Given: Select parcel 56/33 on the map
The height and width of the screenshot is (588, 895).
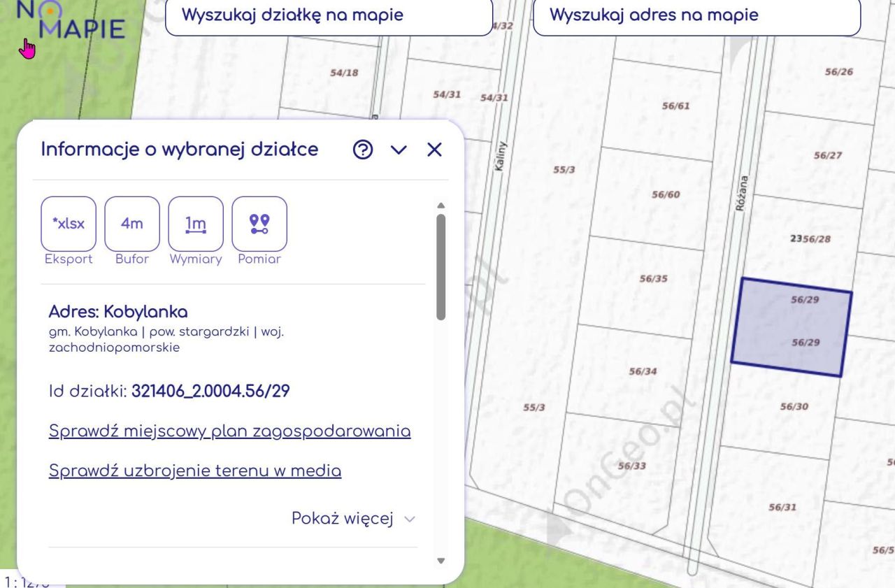Looking at the screenshot, I should tap(632, 466).
